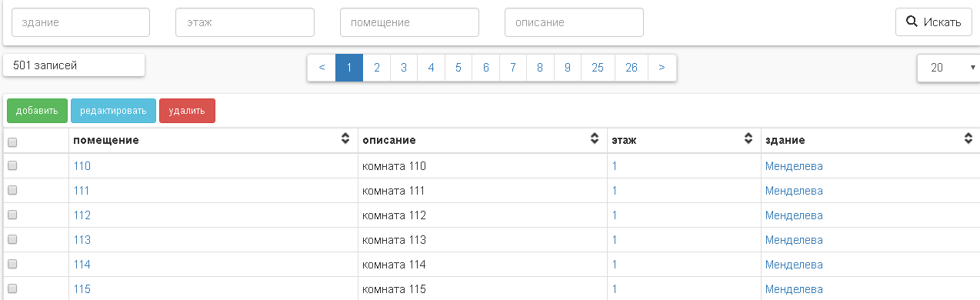Sort by the помещение column sort arrows
Image resolution: width=980 pixels, height=300 pixels.
pos(345,139)
